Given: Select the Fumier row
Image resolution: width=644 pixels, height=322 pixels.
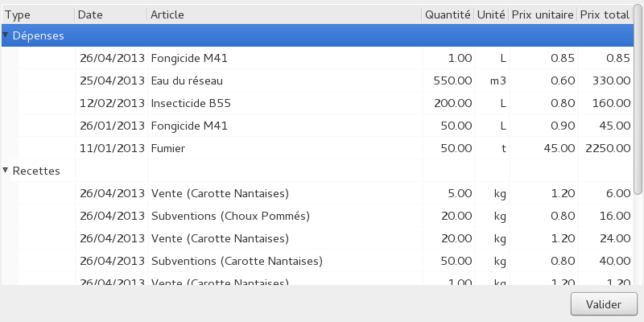Looking at the screenshot, I should pos(317,148).
